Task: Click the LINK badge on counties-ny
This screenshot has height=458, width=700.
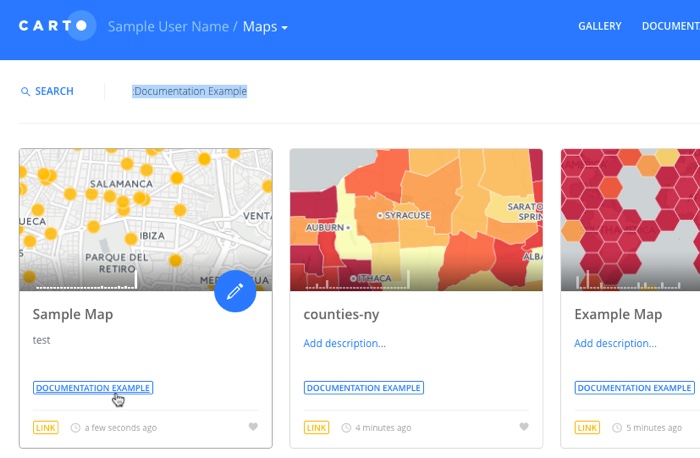Action: click(317, 428)
